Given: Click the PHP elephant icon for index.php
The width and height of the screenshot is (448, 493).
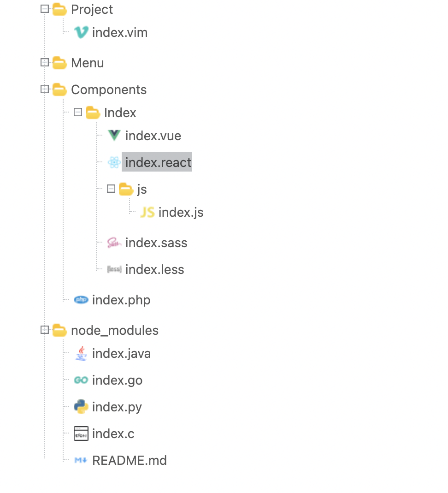Looking at the screenshot, I should pos(81,300).
